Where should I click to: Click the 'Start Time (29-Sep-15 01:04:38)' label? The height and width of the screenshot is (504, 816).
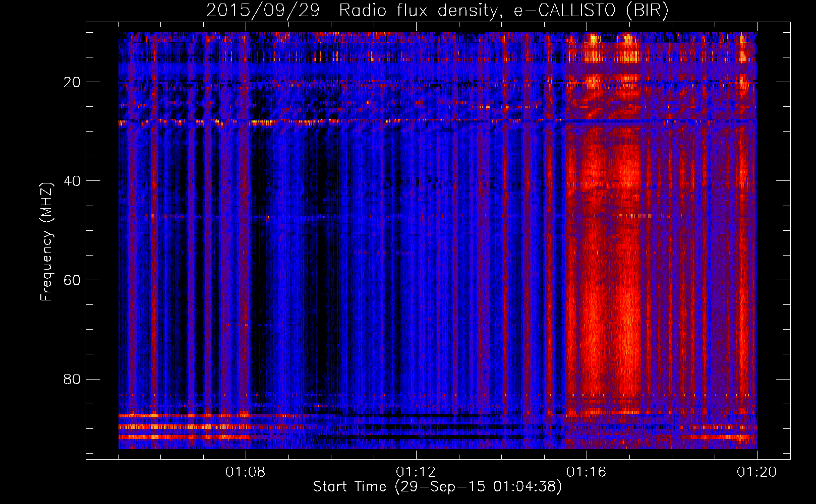tap(437, 487)
